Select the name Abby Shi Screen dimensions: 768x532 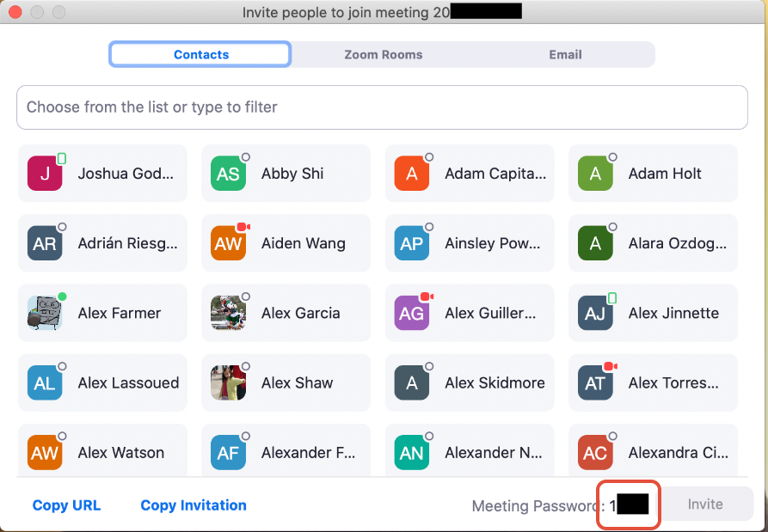coord(292,174)
